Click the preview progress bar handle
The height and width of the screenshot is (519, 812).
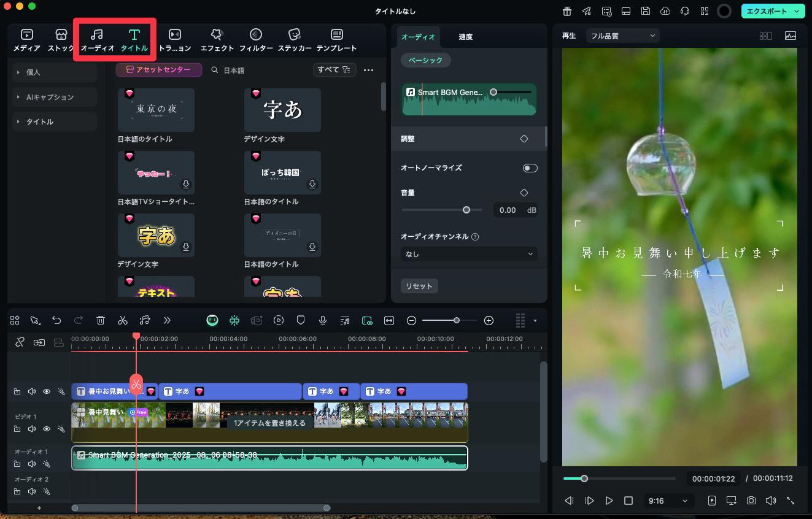(584, 479)
